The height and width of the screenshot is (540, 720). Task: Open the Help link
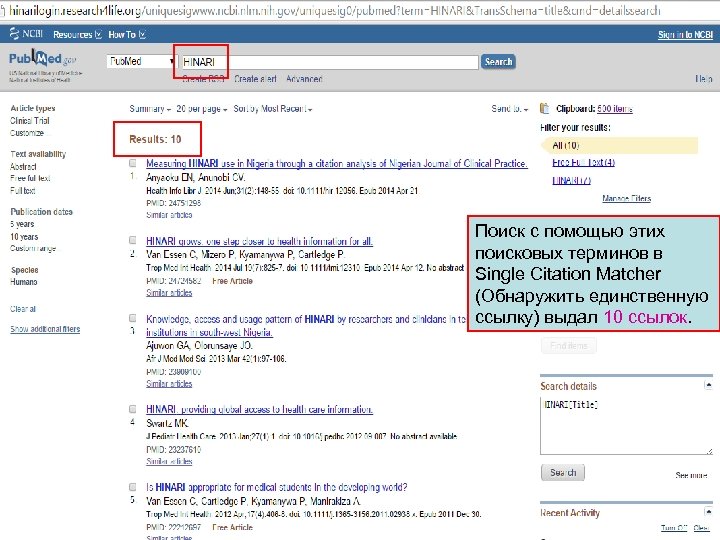(704, 79)
